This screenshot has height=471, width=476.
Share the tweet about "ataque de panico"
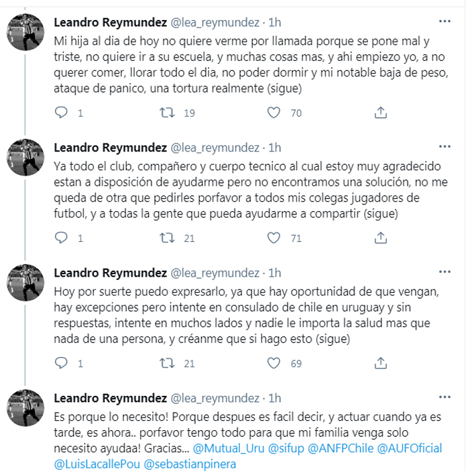point(380,113)
